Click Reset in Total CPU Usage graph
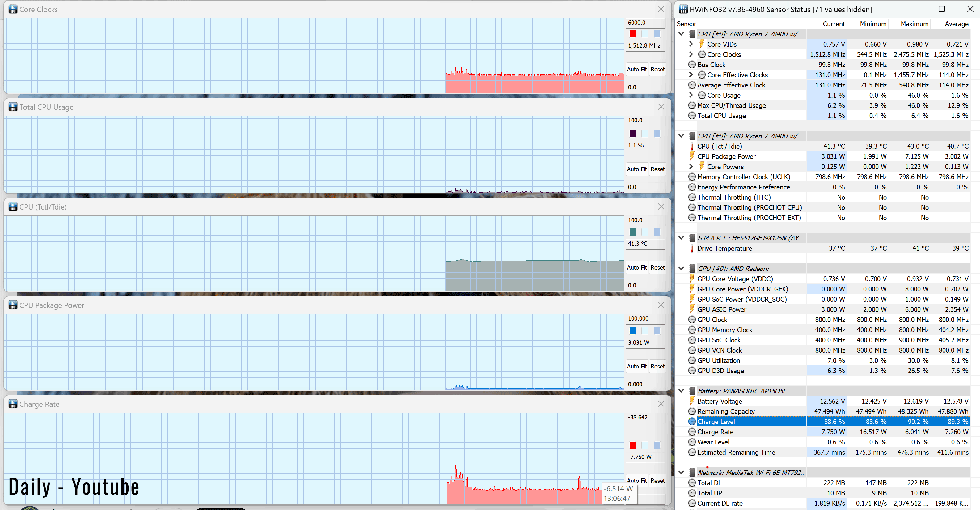 657,169
